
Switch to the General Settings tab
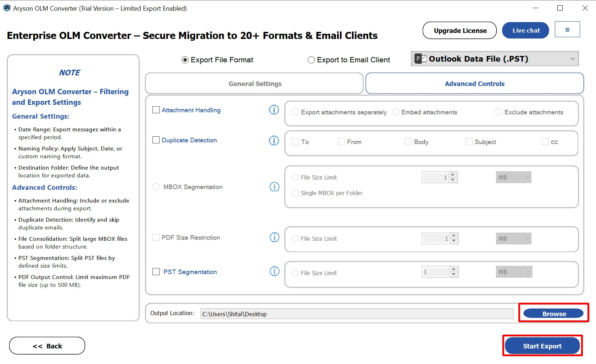(x=254, y=84)
